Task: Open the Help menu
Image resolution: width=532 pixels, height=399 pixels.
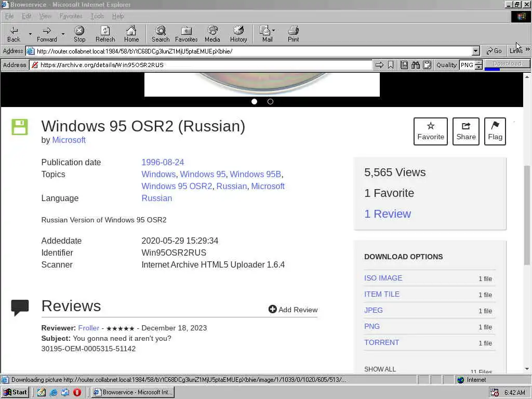Action: click(x=118, y=16)
